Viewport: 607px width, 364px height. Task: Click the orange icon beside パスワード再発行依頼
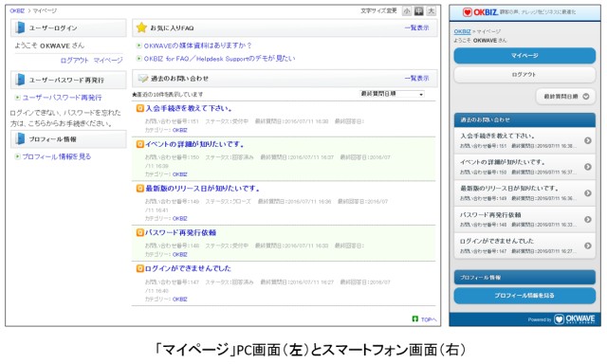click(139, 232)
